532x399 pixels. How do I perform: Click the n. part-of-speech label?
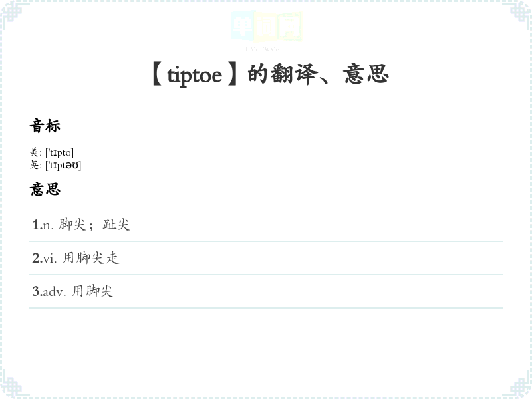pos(48,225)
